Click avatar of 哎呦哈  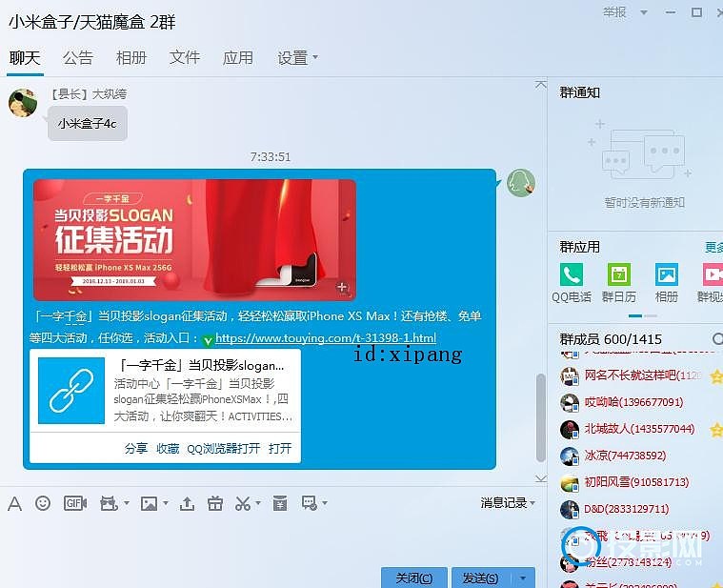pyautogui.click(x=570, y=402)
